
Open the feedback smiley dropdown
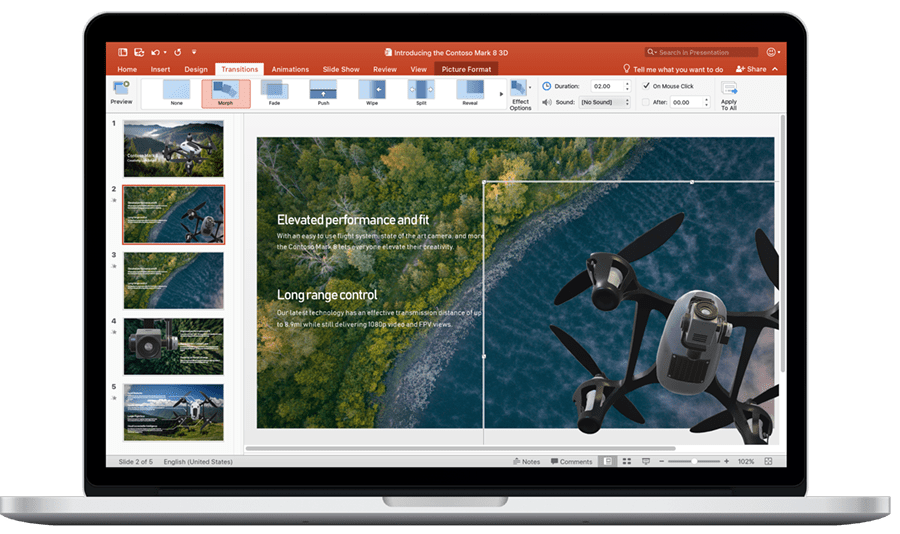pos(773,52)
